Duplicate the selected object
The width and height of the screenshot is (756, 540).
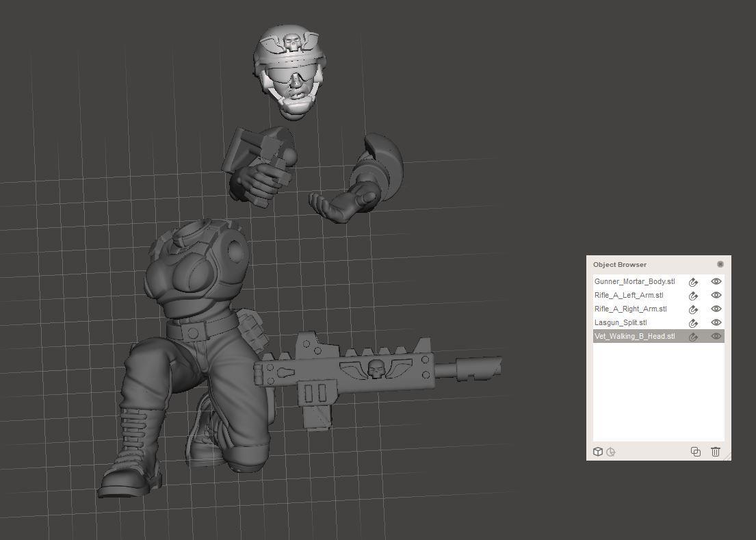click(x=696, y=452)
